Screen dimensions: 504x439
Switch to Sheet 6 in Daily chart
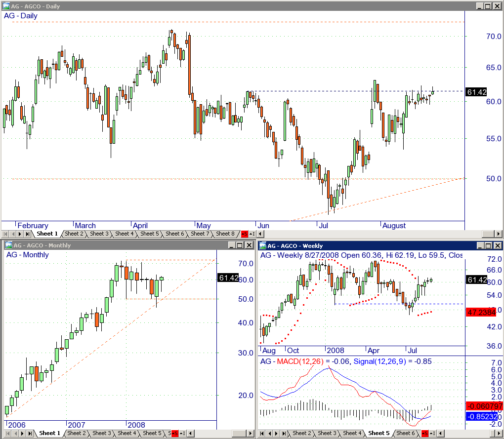coord(175,234)
